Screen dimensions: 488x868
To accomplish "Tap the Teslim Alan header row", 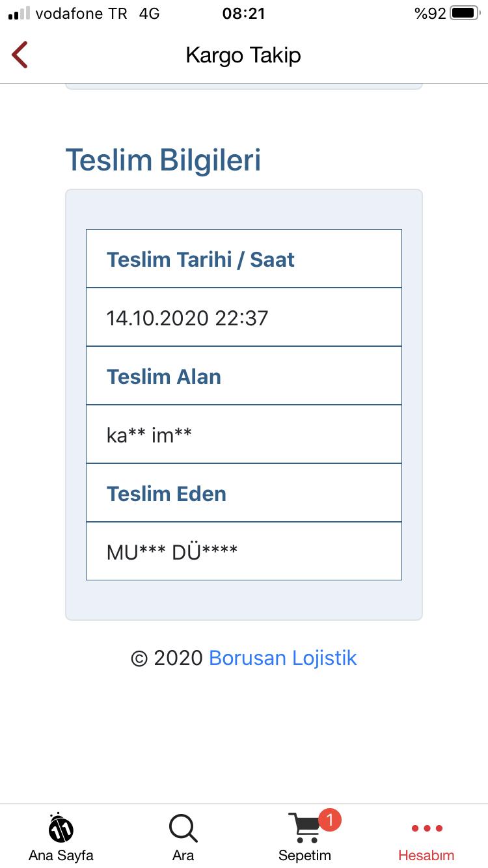I will 244,376.
